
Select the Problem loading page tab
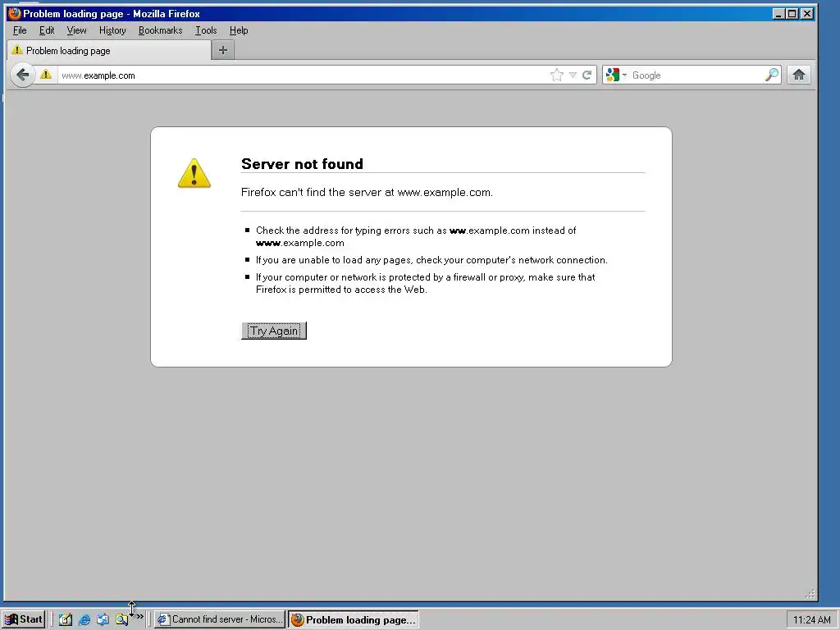point(109,50)
